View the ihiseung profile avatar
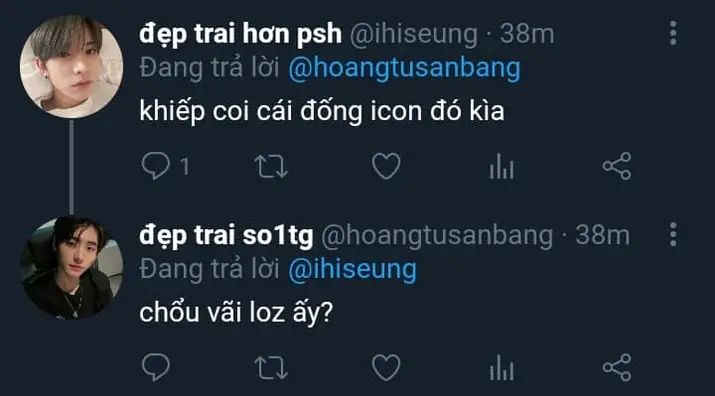Screen dimensions: 715x396 (x=71, y=67)
